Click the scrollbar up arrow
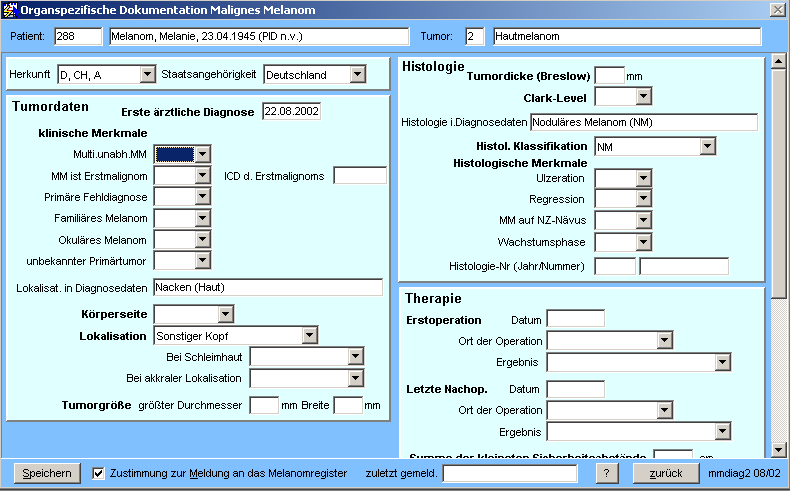The image size is (790, 491). click(x=777, y=65)
